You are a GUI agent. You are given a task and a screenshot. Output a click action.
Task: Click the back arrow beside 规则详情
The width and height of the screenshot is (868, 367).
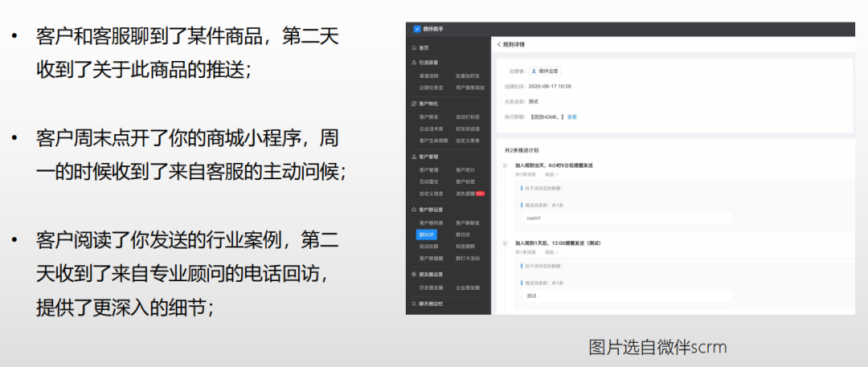(x=498, y=44)
